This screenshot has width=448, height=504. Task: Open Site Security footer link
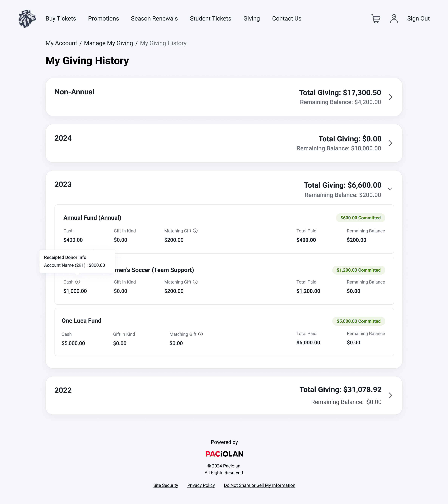166,485
